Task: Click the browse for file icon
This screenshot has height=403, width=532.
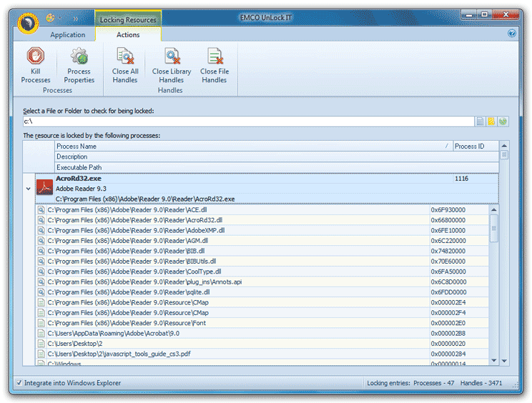Action: 480,121
